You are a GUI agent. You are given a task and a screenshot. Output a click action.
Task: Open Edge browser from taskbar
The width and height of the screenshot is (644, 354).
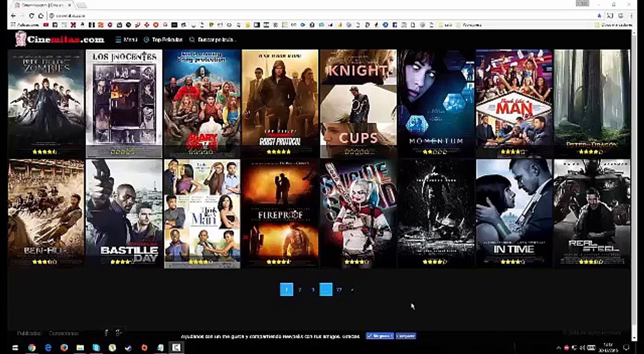pos(48,348)
